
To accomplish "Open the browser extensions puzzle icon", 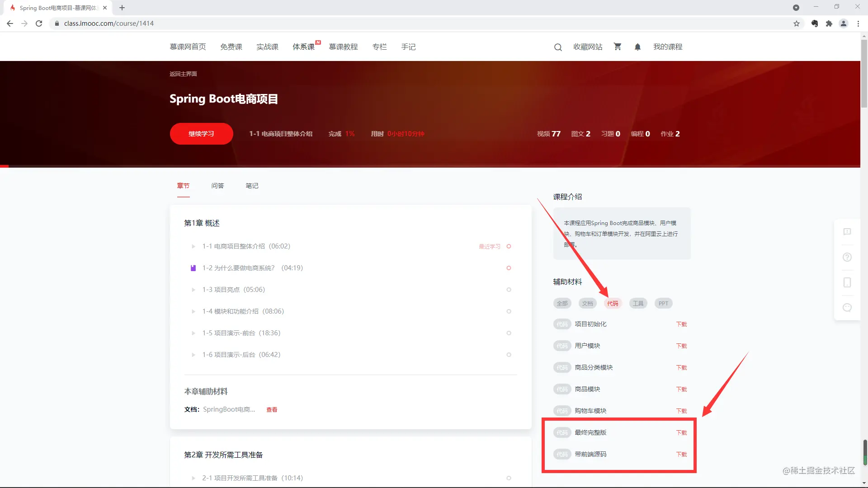I will (x=829, y=23).
